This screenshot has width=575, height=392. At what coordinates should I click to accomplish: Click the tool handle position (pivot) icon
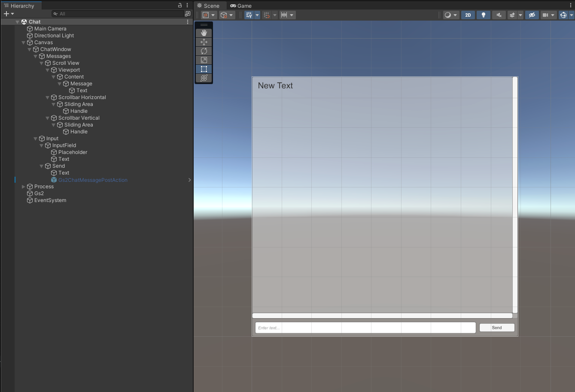[206, 15]
